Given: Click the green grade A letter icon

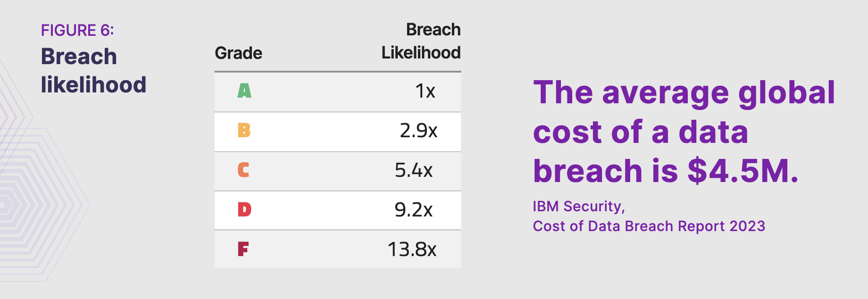Looking at the screenshot, I should click(244, 91).
